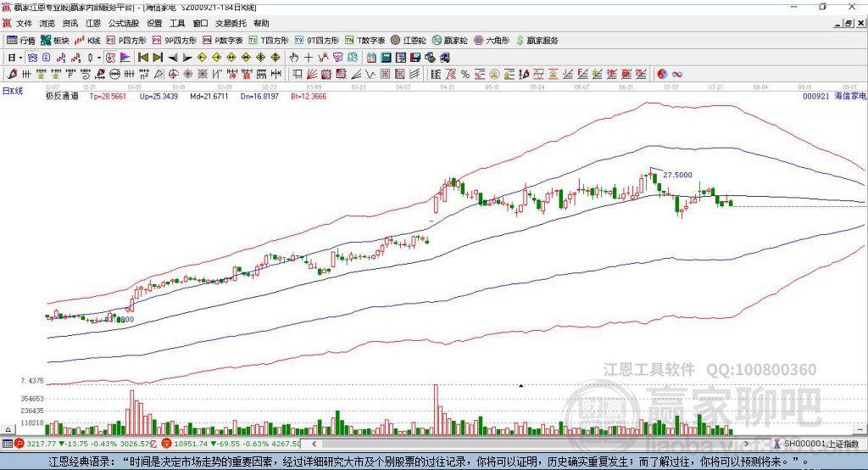Click the 极反通道 indicator name
This screenshot has height=470, width=868.
62,96
